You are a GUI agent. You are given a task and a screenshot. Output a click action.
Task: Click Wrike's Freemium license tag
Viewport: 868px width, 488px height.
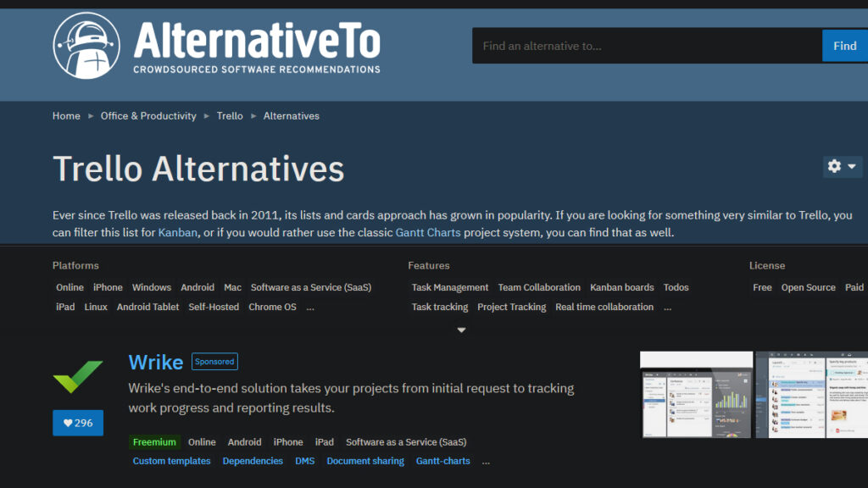(154, 442)
